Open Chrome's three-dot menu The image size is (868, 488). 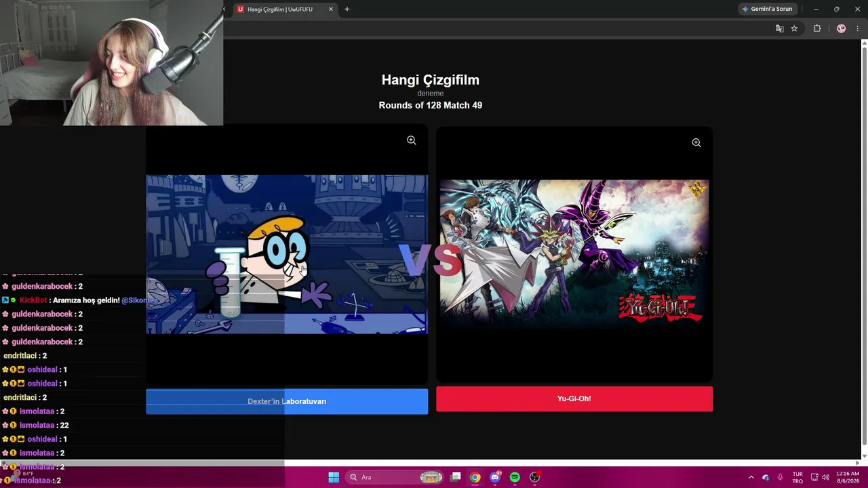pyautogui.click(x=858, y=28)
